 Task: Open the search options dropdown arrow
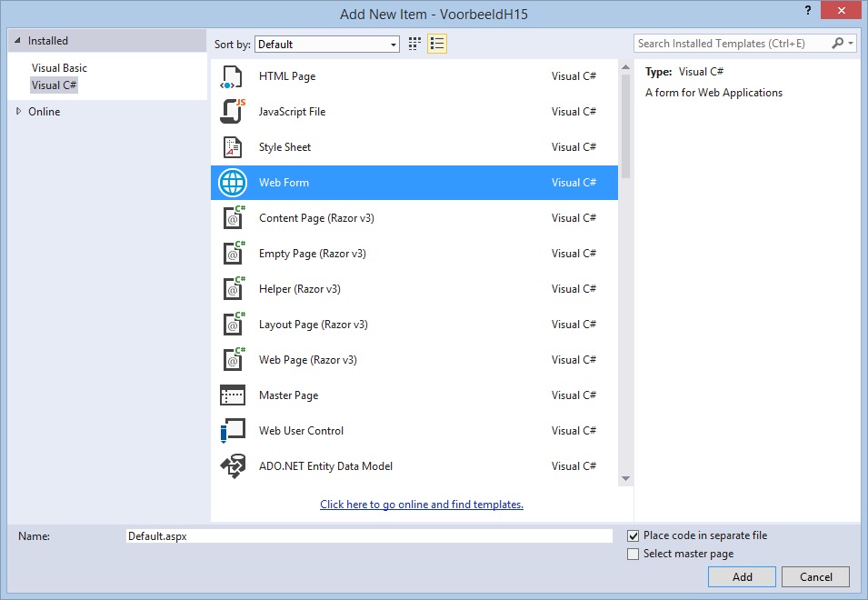851,43
